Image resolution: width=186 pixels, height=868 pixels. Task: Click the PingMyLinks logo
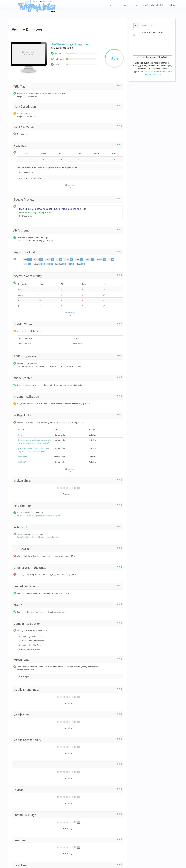[37, 6]
